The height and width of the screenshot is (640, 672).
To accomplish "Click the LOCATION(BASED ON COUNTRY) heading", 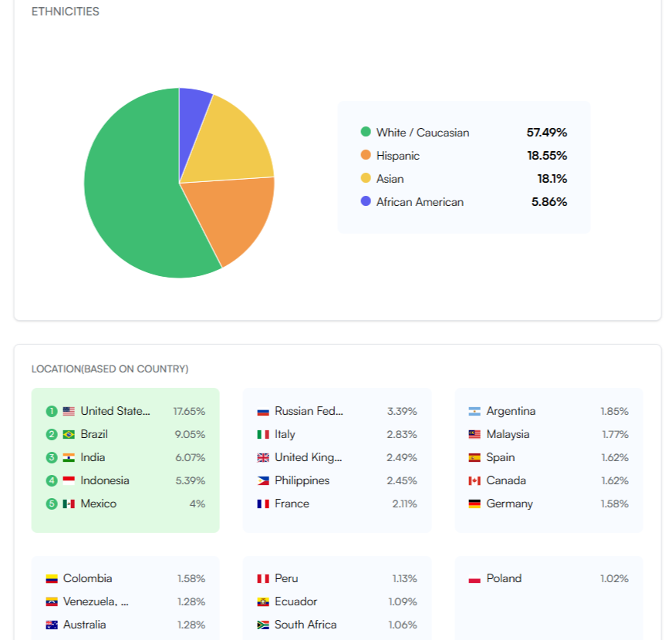I will point(110,369).
